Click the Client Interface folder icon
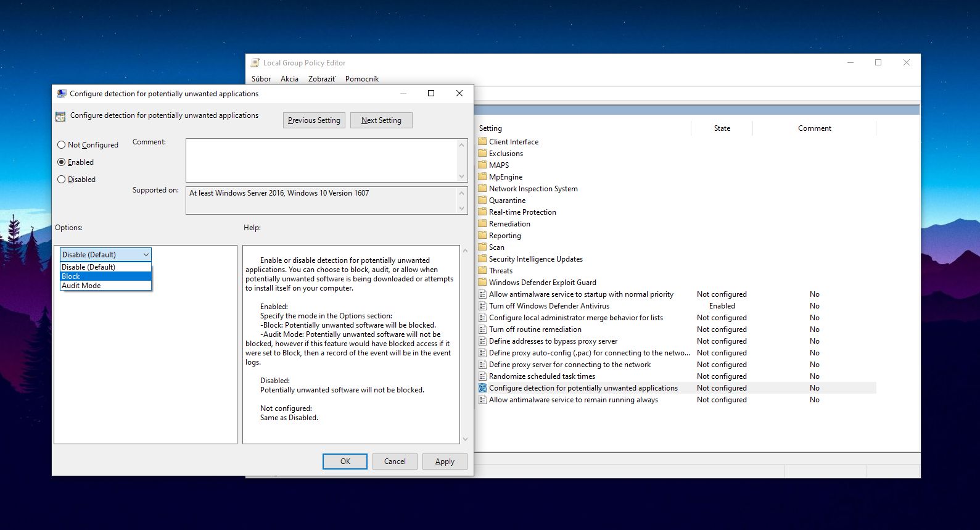The width and height of the screenshot is (980, 530). 482,141
